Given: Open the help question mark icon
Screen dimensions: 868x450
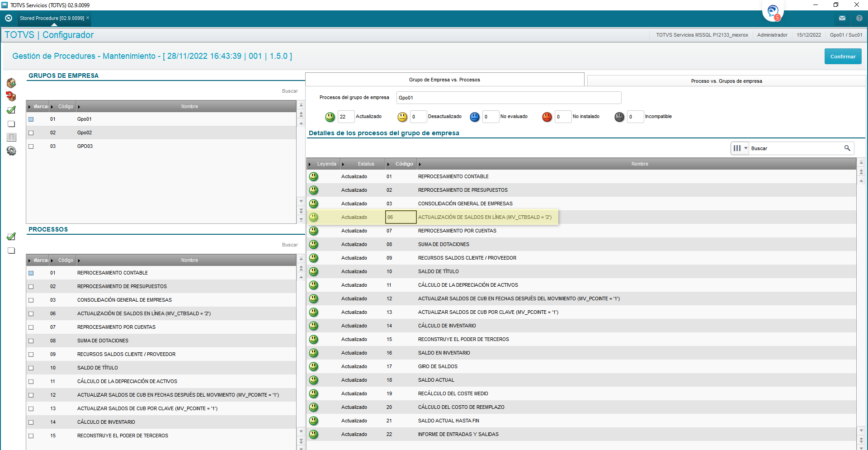Looking at the screenshot, I should (x=859, y=18).
